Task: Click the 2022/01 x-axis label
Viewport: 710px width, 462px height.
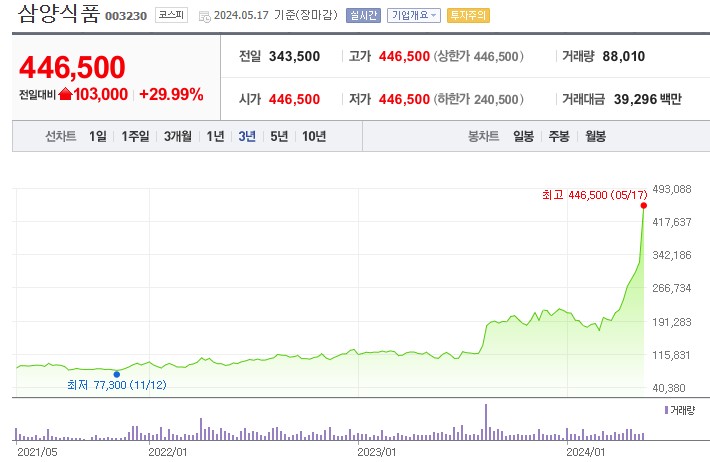Action: tap(168, 452)
